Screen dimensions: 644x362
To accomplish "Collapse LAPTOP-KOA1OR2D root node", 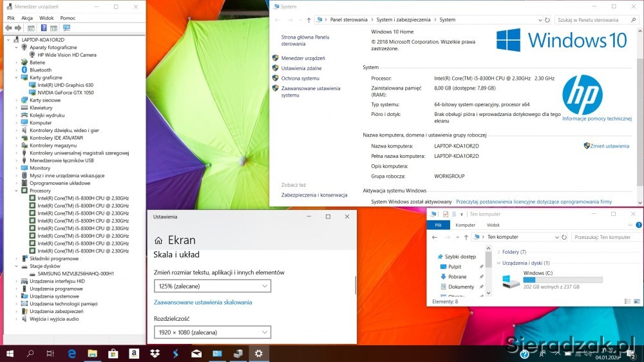I will [8, 40].
